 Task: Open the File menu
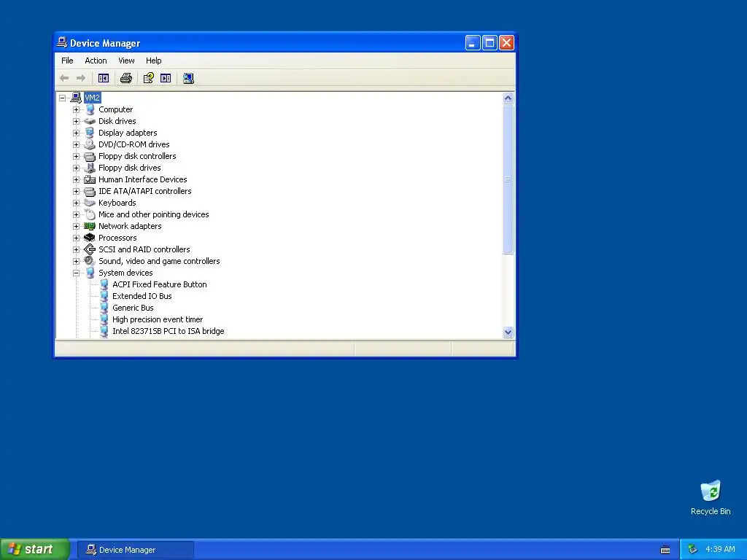(67, 61)
